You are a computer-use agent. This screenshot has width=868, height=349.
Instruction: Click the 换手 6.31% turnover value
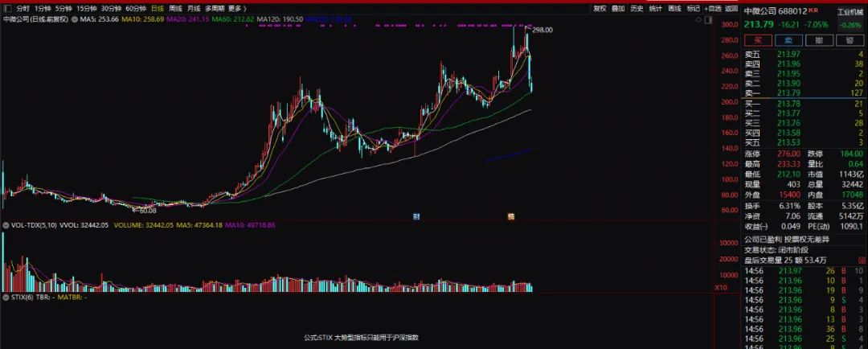790,206
